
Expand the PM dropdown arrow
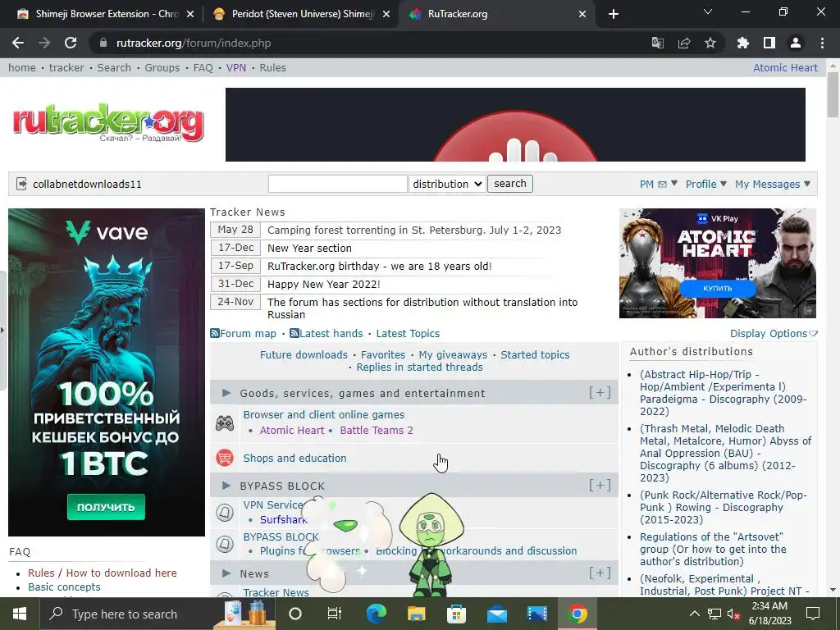click(674, 183)
